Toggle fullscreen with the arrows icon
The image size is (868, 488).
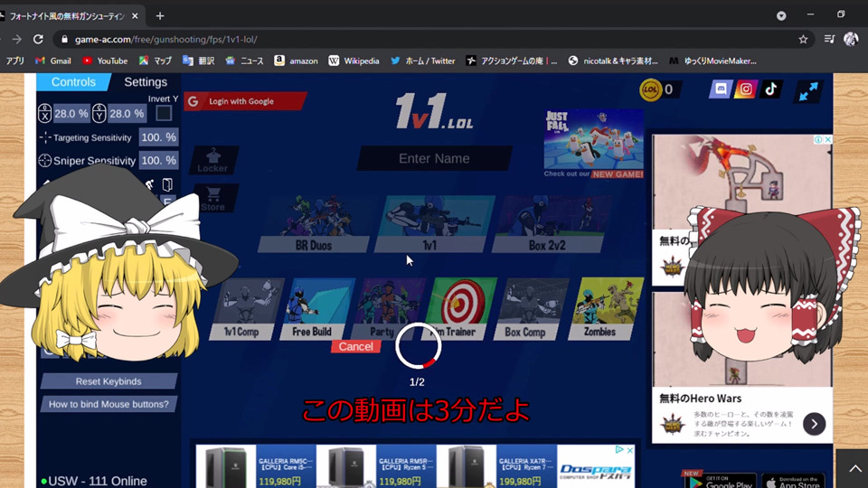pyautogui.click(x=808, y=91)
